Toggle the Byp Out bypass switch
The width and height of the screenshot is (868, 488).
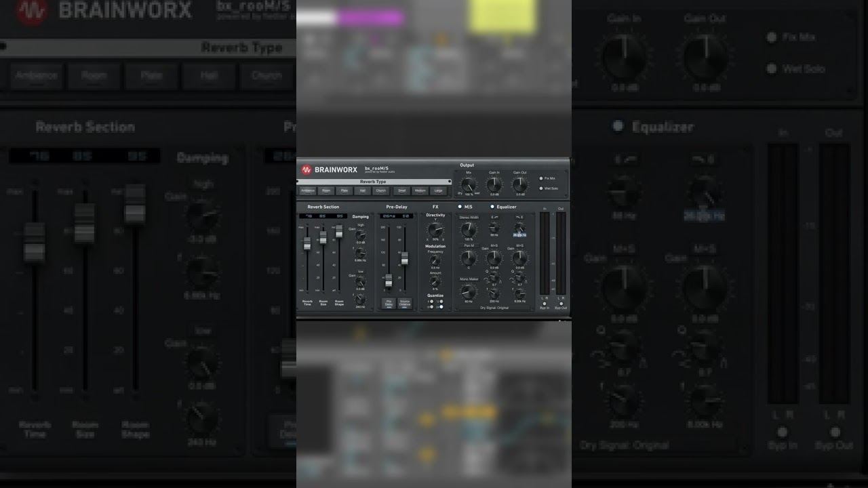[x=561, y=304]
